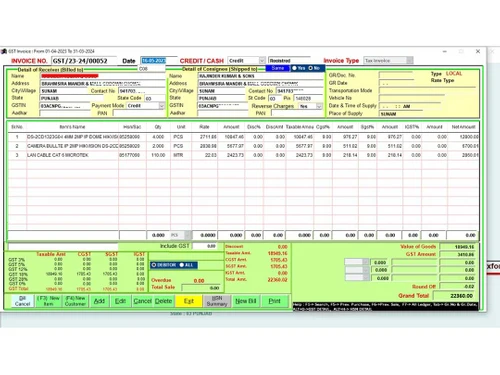This screenshot has width=500, height=375.
Task: Click the receiver State field
Action: point(71,98)
